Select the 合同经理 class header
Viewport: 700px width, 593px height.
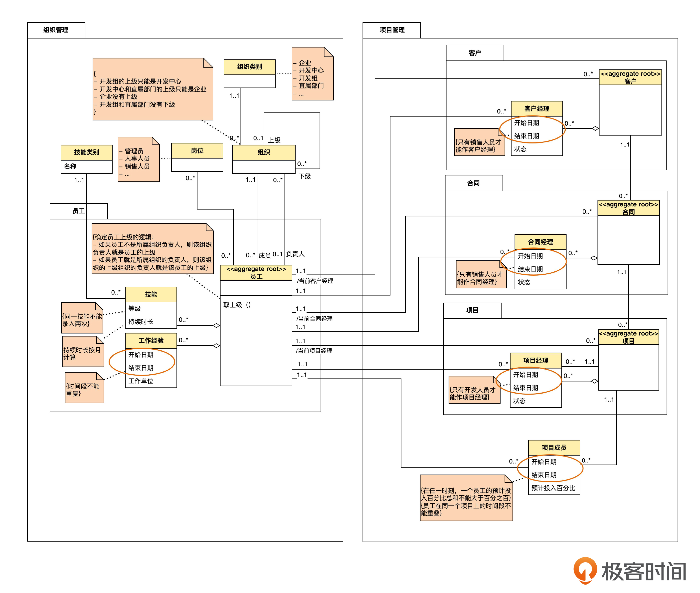[x=540, y=242]
